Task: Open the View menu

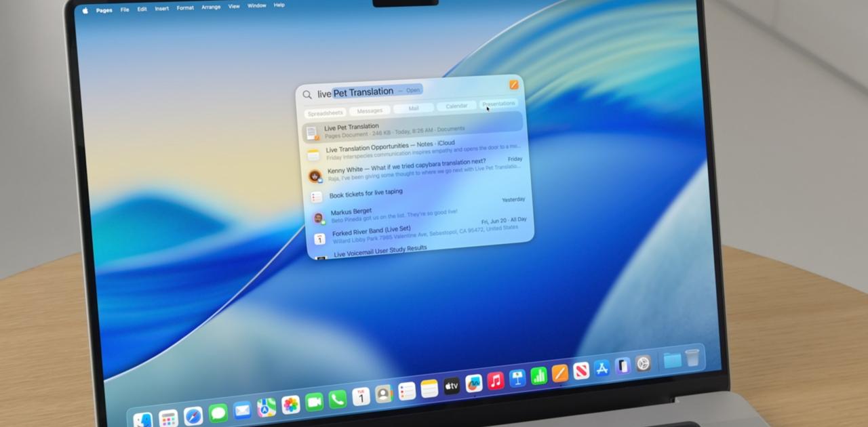Action: tap(234, 7)
